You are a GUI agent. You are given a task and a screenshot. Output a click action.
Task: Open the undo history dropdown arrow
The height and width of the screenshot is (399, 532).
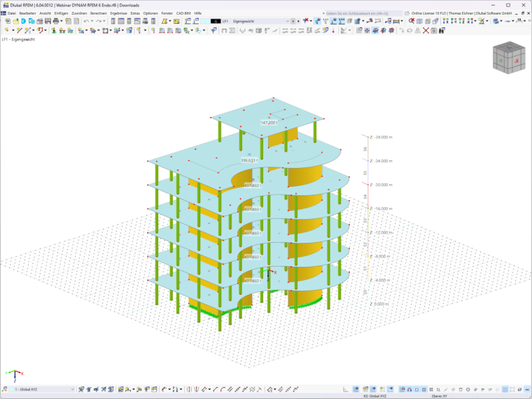click(x=92, y=21)
